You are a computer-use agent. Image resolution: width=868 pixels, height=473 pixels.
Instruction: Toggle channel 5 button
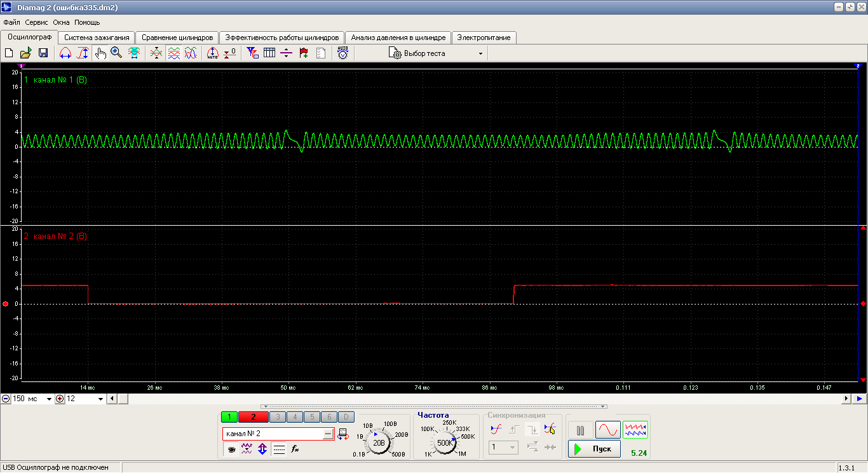[x=311, y=417]
